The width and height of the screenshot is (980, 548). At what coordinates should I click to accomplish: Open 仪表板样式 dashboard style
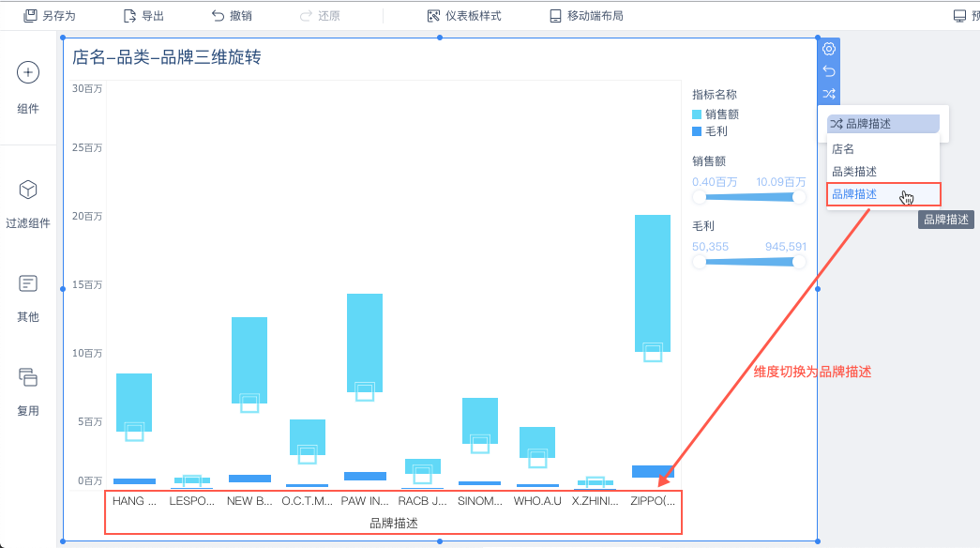tap(464, 16)
